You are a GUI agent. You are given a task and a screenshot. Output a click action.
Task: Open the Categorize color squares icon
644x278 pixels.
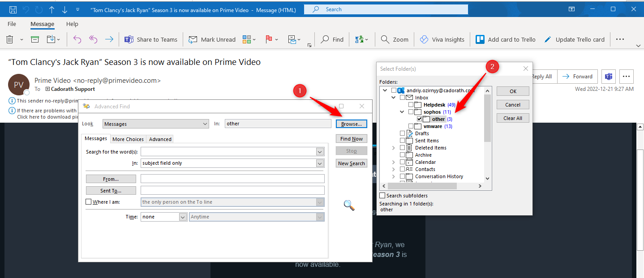(247, 39)
